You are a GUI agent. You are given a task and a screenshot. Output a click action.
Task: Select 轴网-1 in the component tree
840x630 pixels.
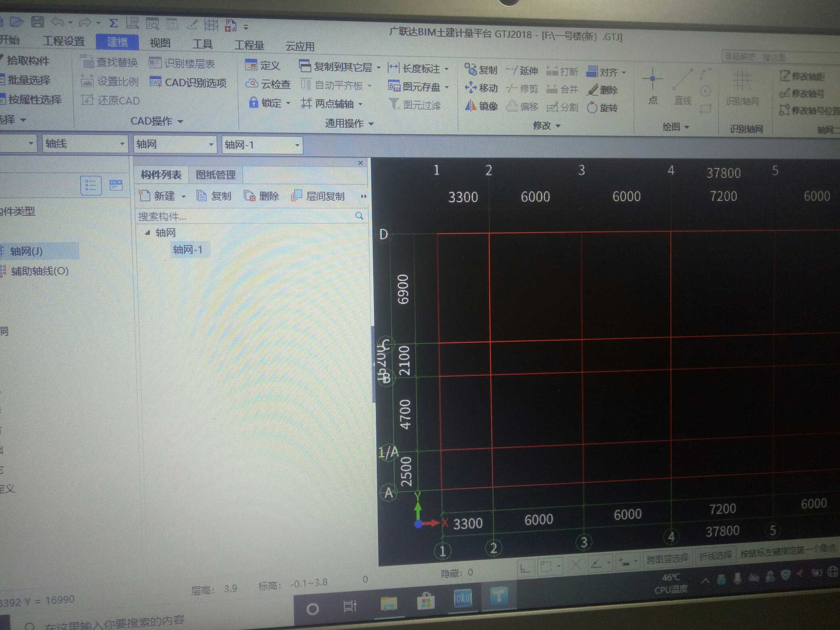pyautogui.click(x=188, y=250)
